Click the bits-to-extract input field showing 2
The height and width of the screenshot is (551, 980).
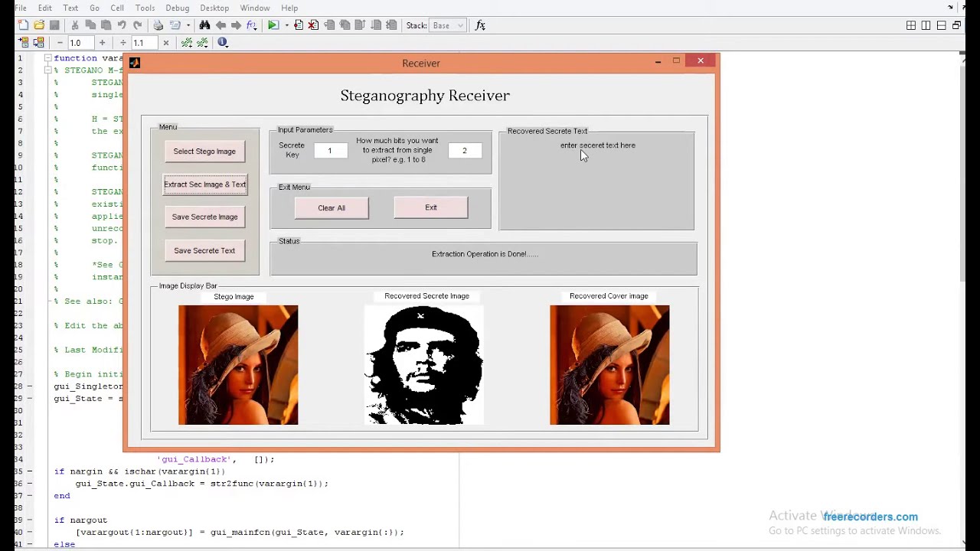click(464, 151)
